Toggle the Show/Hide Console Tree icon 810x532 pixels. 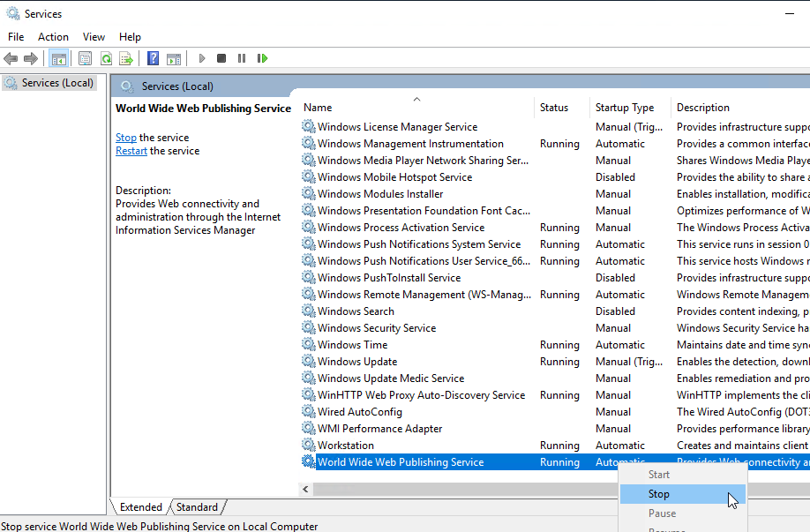point(58,58)
